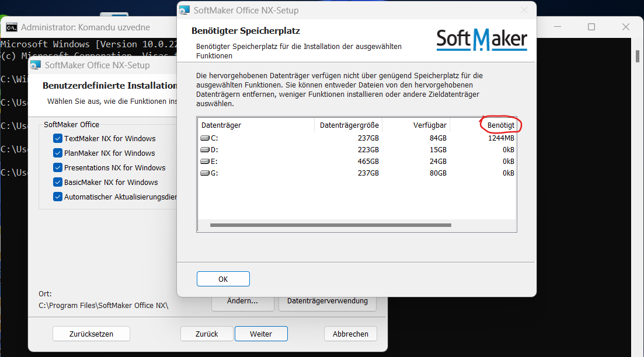644x357 pixels.
Task: Click the D: drive icon in the disk list
Action: click(x=205, y=150)
